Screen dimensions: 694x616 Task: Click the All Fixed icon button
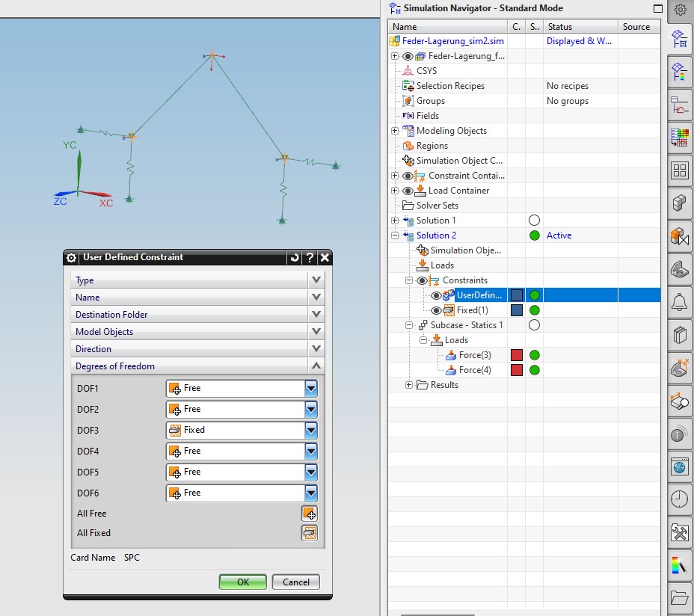[309, 533]
